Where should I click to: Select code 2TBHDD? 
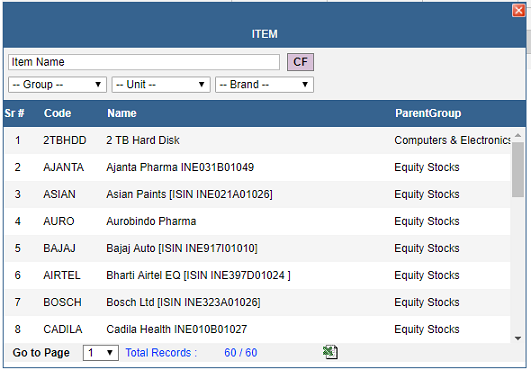[x=65, y=140]
